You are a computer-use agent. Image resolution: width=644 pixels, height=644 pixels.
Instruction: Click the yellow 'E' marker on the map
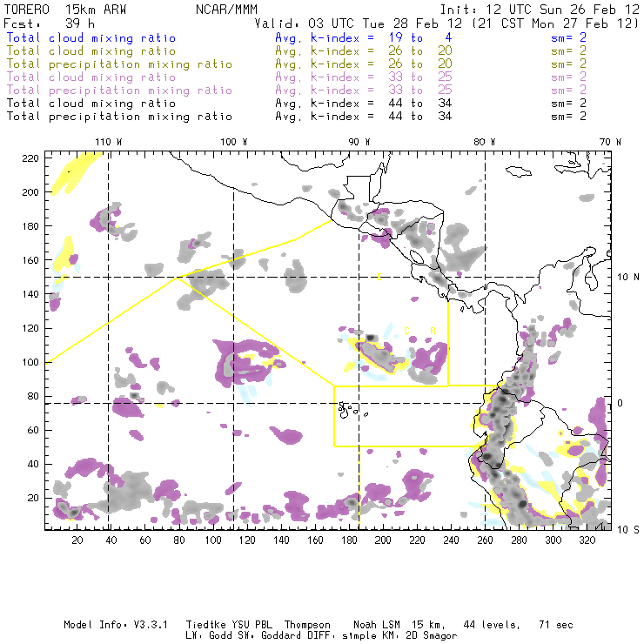(x=379, y=278)
